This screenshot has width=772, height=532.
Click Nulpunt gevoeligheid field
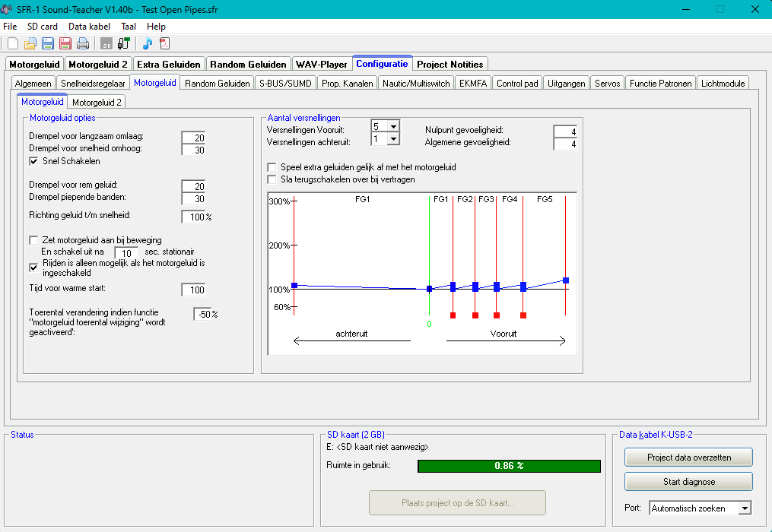click(x=564, y=131)
